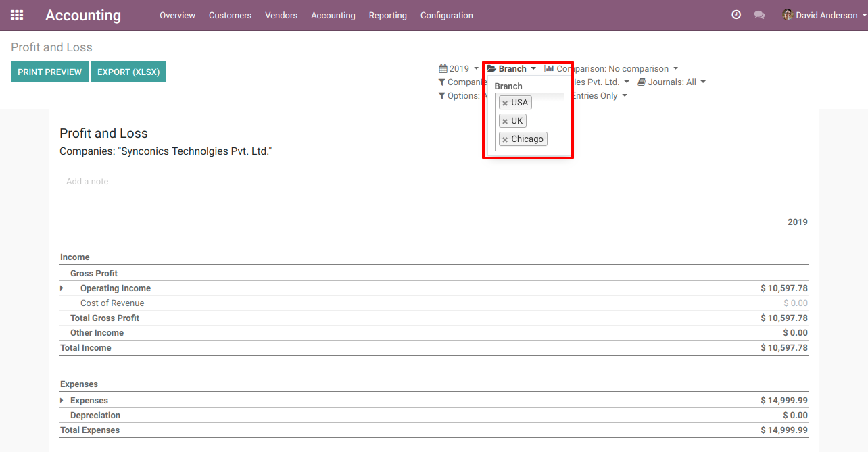The width and height of the screenshot is (868, 452).
Task: Click the clock activities icon
Action: (736, 15)
